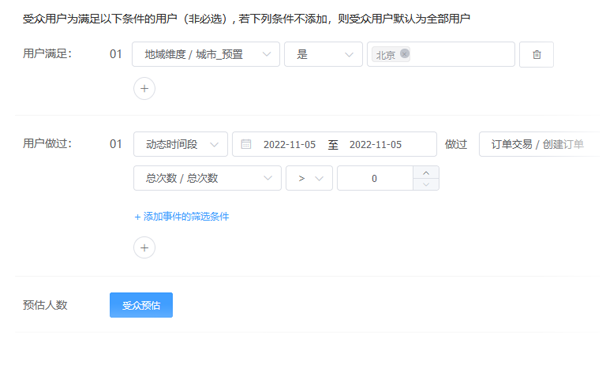Decrease the count value with down arrow
The height and width of the screenshot is (368, 600).
pos(426,184)
